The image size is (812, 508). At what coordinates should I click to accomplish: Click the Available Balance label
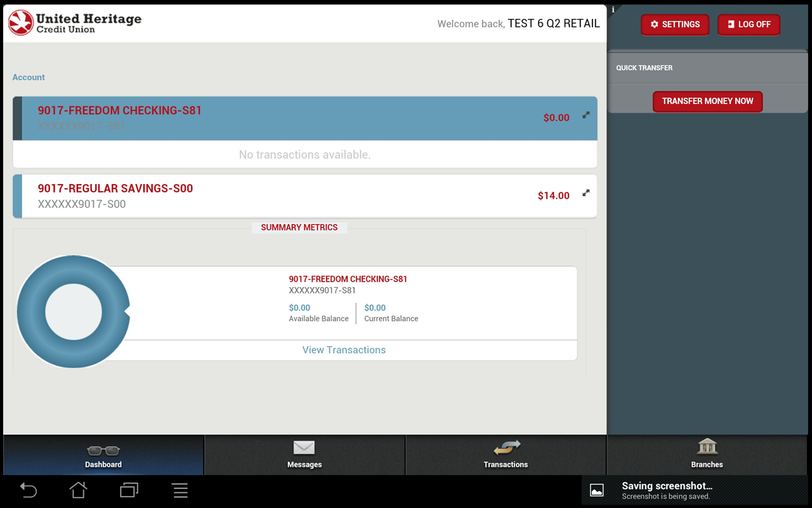[319, 319]
